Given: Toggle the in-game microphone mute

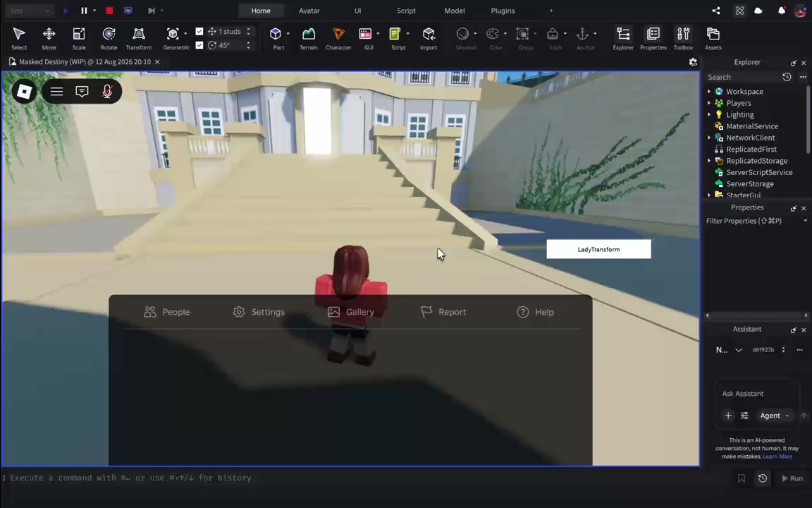Looking at the screenshot, I should 107,91.
